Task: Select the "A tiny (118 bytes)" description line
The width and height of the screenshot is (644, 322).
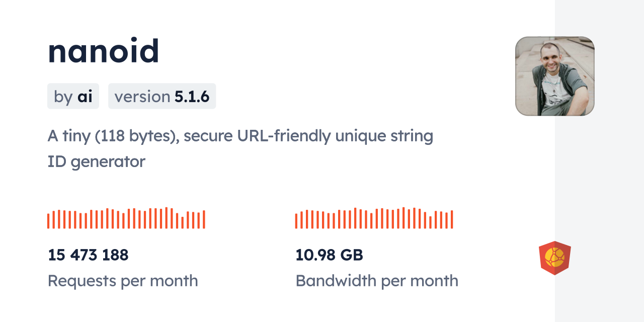Action: tap(240, 136)
